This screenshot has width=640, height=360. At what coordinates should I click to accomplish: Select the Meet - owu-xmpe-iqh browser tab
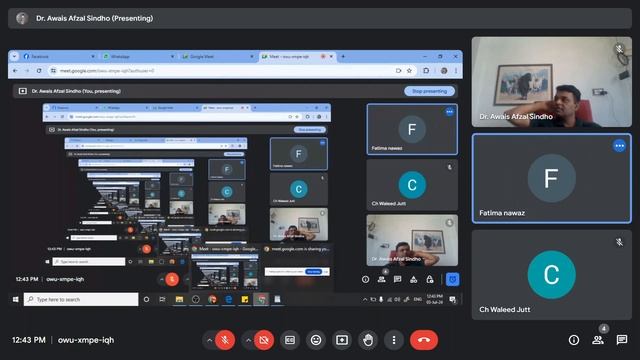tap(298, 56)
